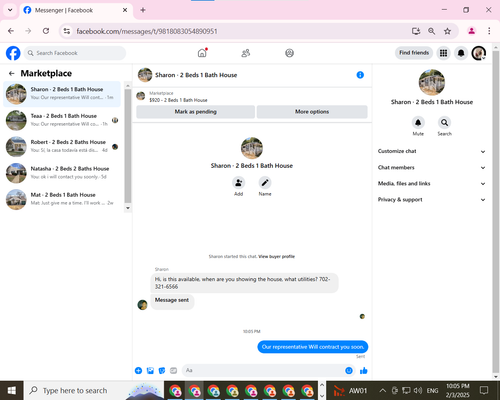This screenshot has height=400, width=500.
Task: Mute the Sharon conversation
Action: [418, 123]
